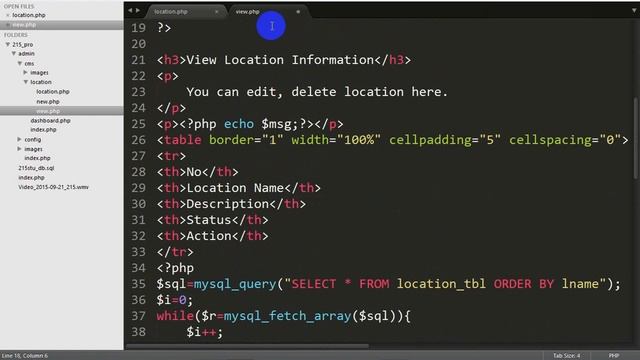Click 'Action' on line 32
The width and height of the screenshot is (640, 360).
pyautogui.click(x=209, y=236)
